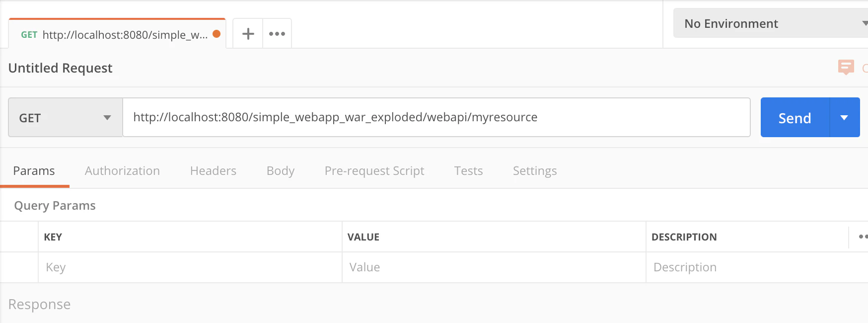Click the query param Key field
The height and width of the screenshot is (323, 868).
click(x=190, y=267)
